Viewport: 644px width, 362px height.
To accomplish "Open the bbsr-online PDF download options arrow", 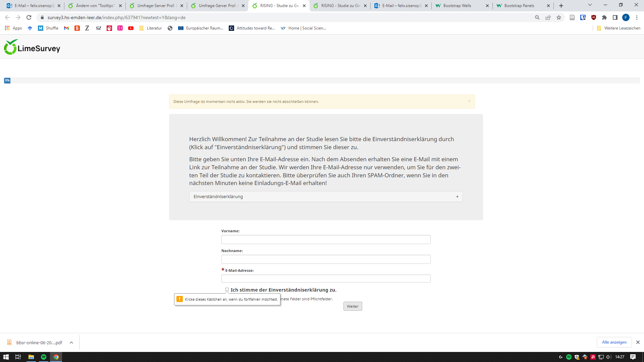I will pyautogui.click(x=71, y=343).
